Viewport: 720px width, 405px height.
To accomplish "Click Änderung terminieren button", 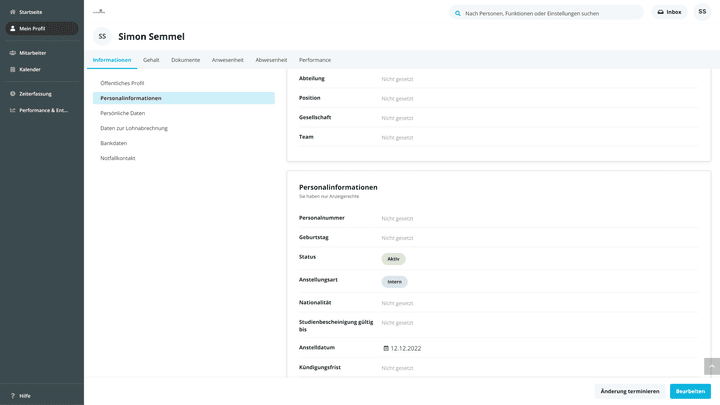I will coord(630,391).
